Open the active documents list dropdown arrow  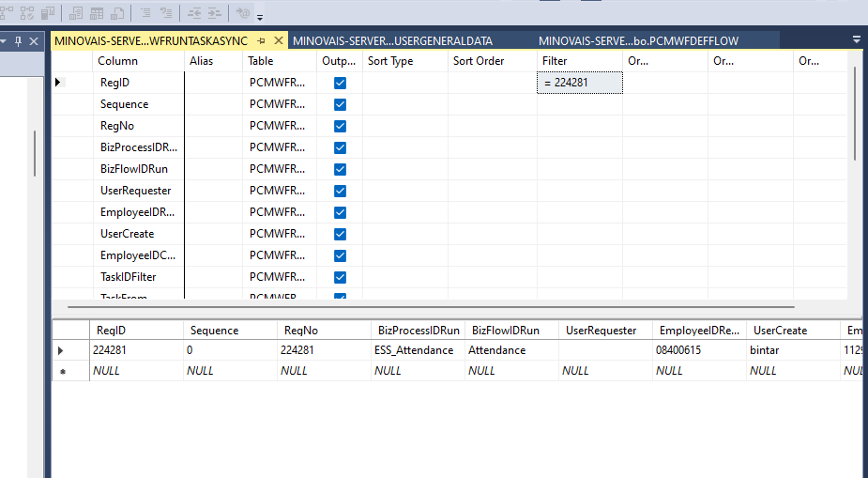pos(856,40)
